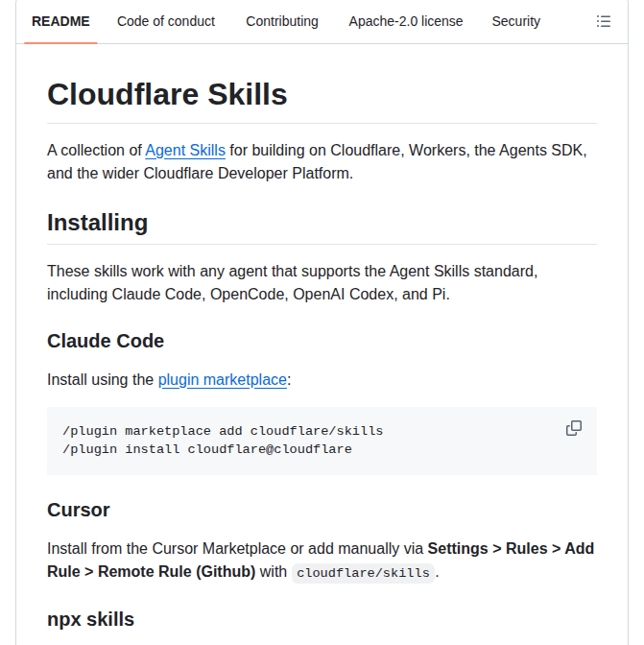Click 'and the wider Cloudflare Developer Platform.' text

pyautogui.click(x=200, y=173)
